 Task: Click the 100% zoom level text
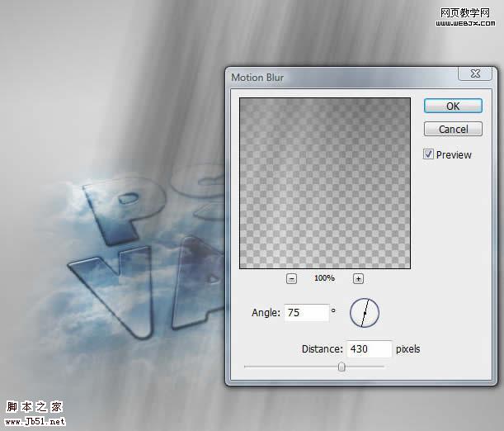pos(324,278)
